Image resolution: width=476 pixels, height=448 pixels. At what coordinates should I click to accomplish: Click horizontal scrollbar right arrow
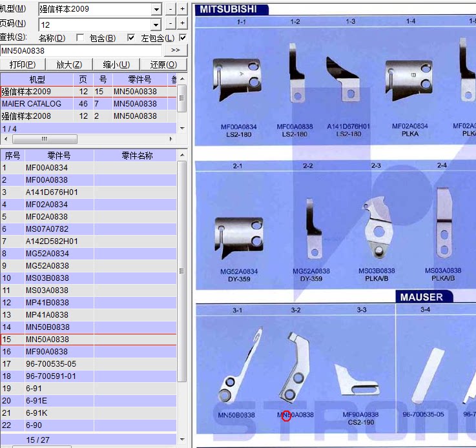(171, 139)
